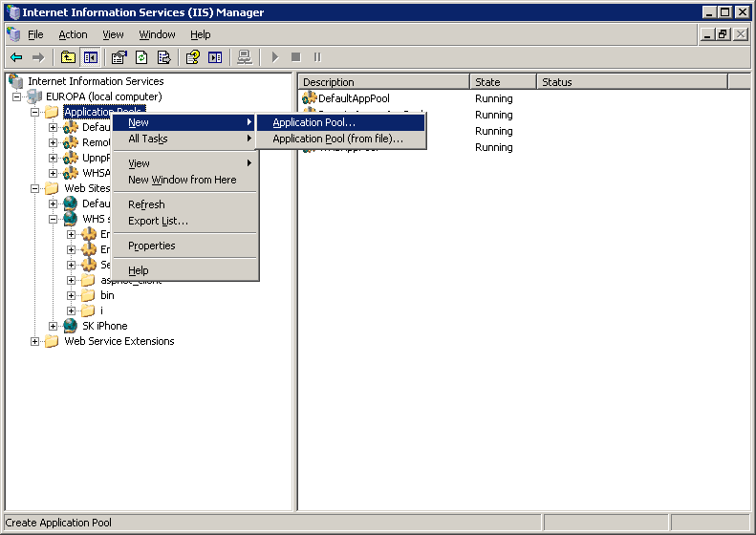Sort by the Status column header
Screen dimensions: 756x535
tap(632, 82)
